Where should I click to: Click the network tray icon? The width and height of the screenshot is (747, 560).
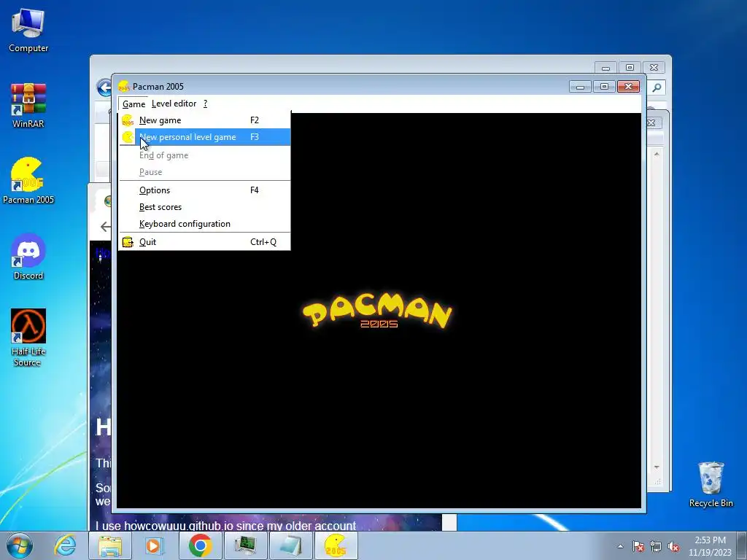656,546
